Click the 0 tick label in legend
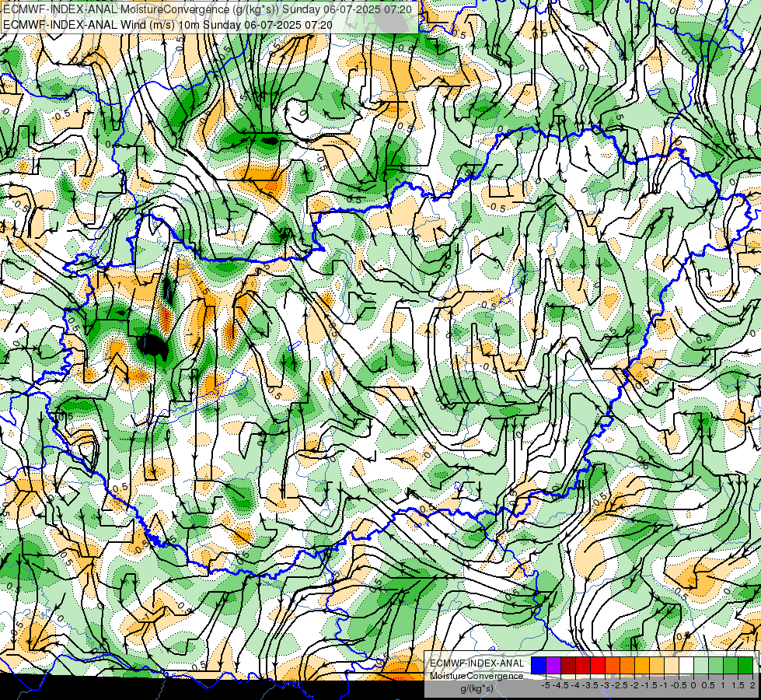 point(693,685)
